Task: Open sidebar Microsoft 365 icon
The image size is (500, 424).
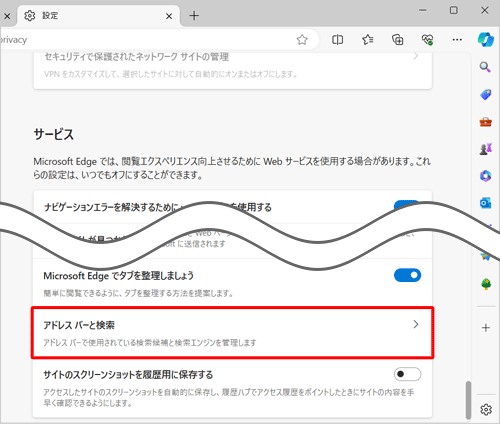Action: click(486, 176)
